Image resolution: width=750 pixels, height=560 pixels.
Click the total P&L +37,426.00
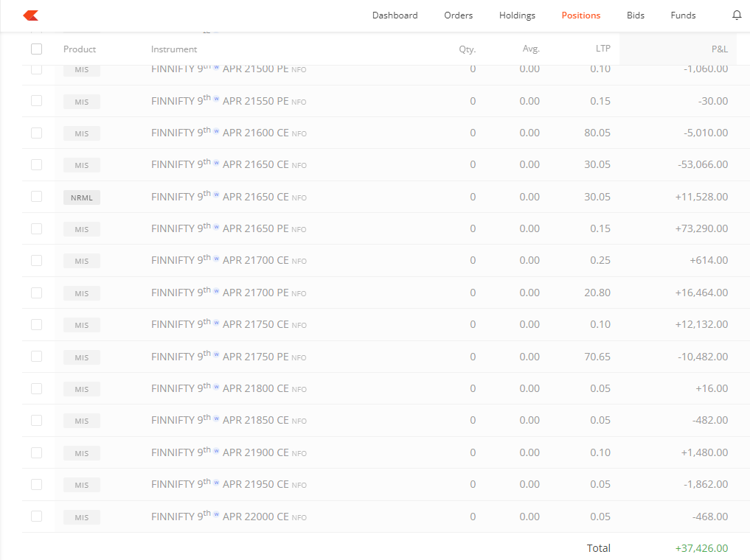(701, 548)
